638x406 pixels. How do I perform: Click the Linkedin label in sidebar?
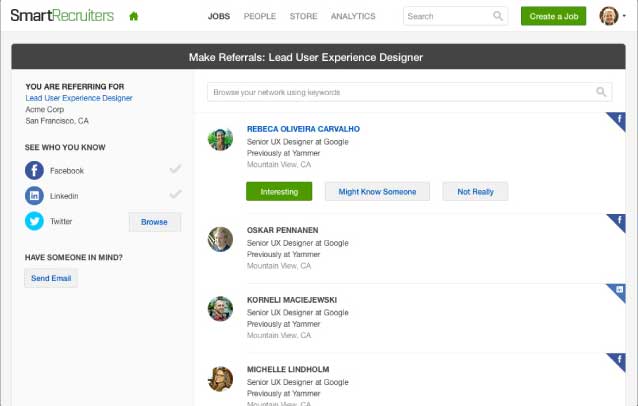point(64,196)
